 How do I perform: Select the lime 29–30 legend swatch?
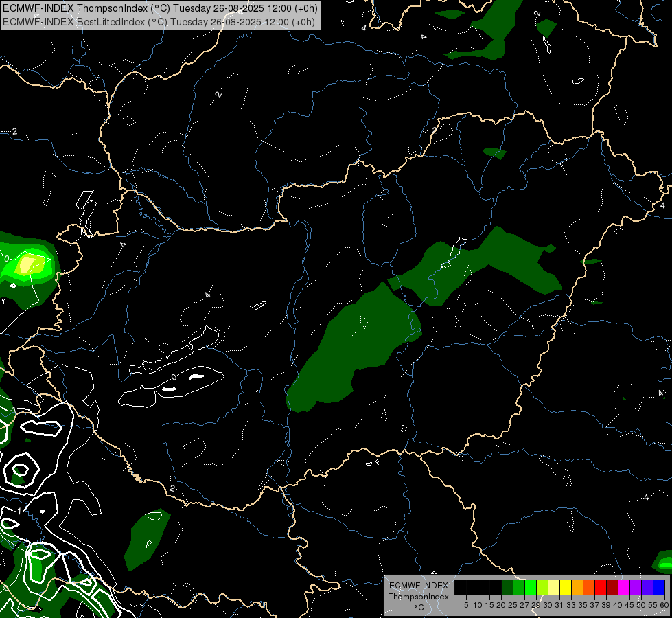[542, 587]
